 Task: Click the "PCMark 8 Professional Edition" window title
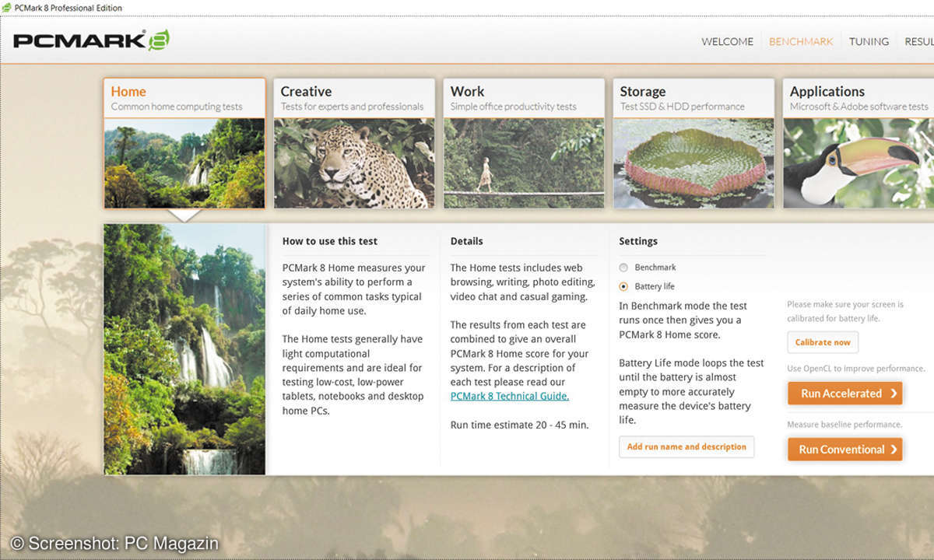(x=68, y=8)
